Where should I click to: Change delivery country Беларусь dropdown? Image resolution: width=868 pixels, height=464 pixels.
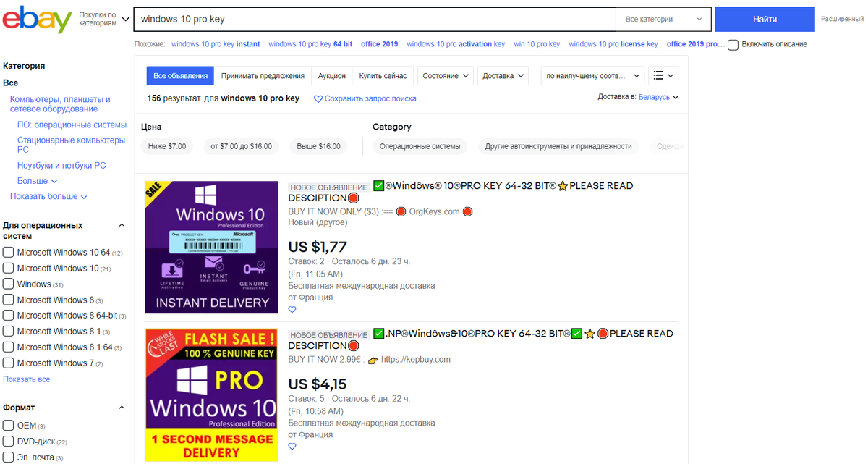[658, 97]
